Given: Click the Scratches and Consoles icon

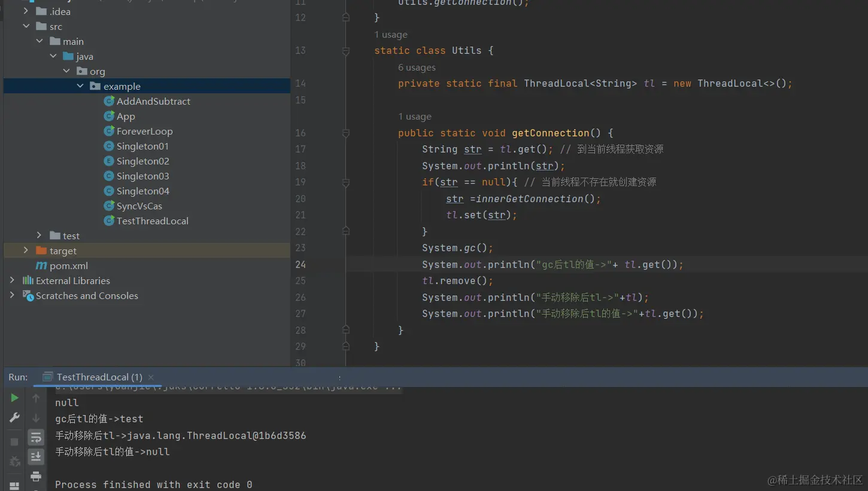Looking at the screenshot, I should click(28, 295).
